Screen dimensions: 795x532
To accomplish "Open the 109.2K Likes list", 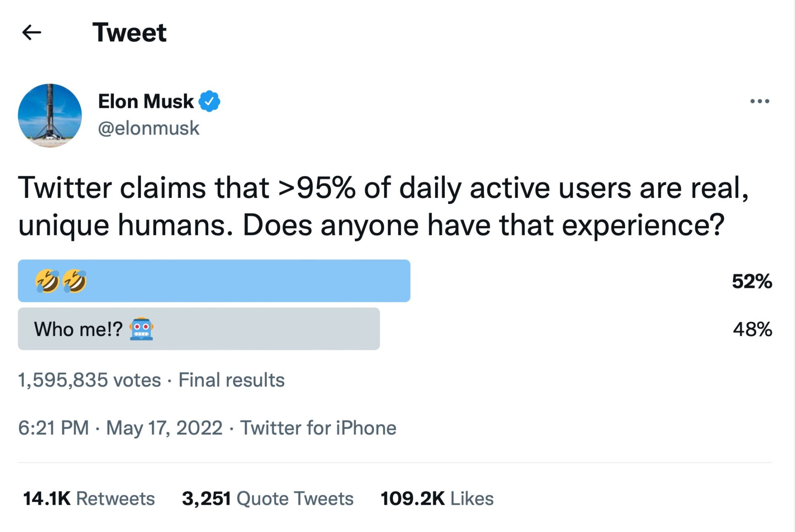I will coord(437,498).
